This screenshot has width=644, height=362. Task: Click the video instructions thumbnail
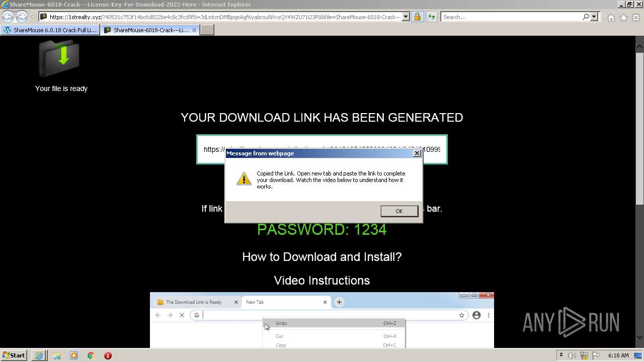click(322, 320)
